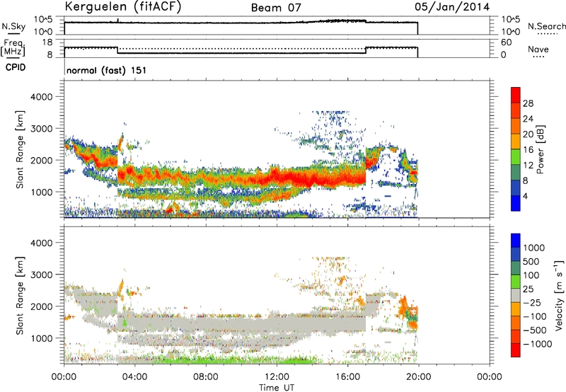The width and height of the screenshot is (566, 392).
Task: Click the '20:00' time tick label
Action: pos(418,377)
